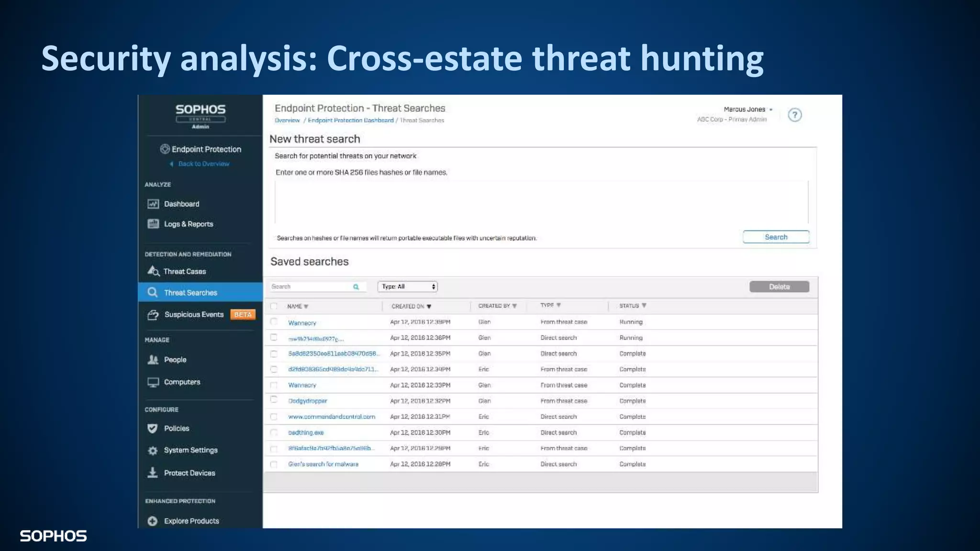Open the 12:33PM Wannacry saved search

[x=302, y=385]
